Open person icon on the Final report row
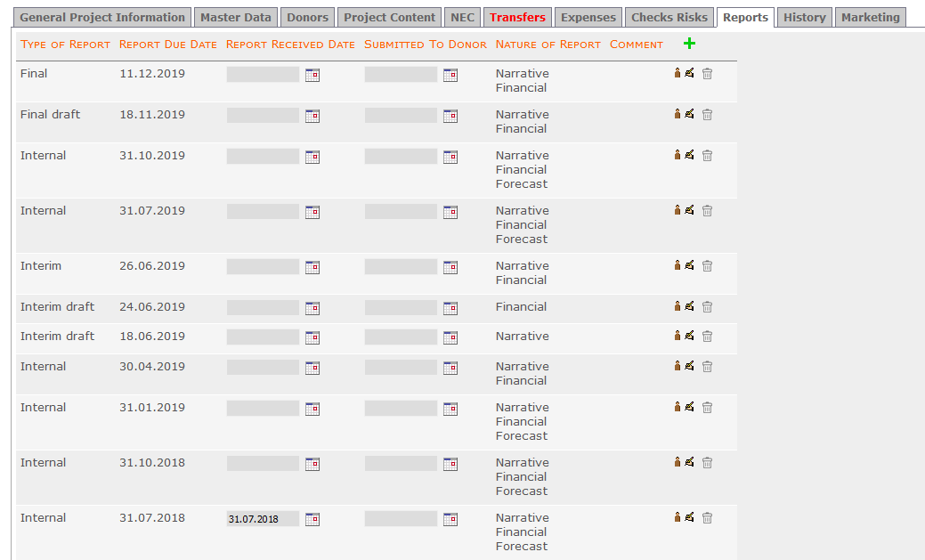The height and width of the screenshot is (560, 925). coord(677,74)
